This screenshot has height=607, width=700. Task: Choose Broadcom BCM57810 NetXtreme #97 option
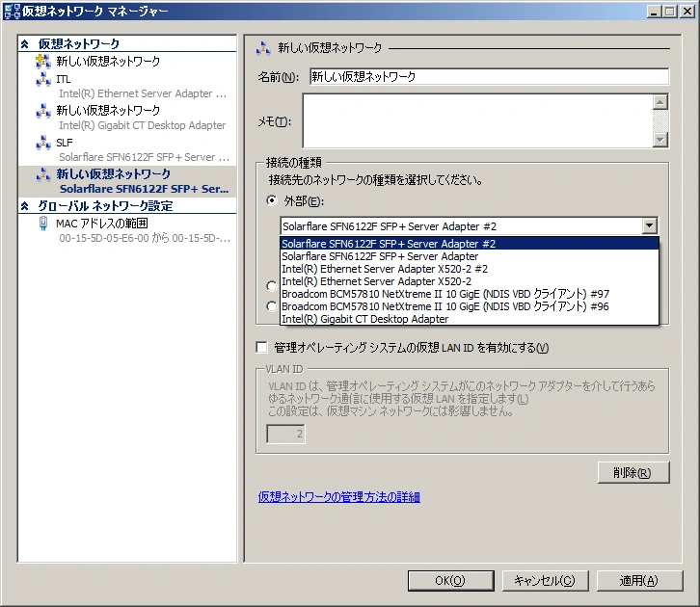pos(470,294)
